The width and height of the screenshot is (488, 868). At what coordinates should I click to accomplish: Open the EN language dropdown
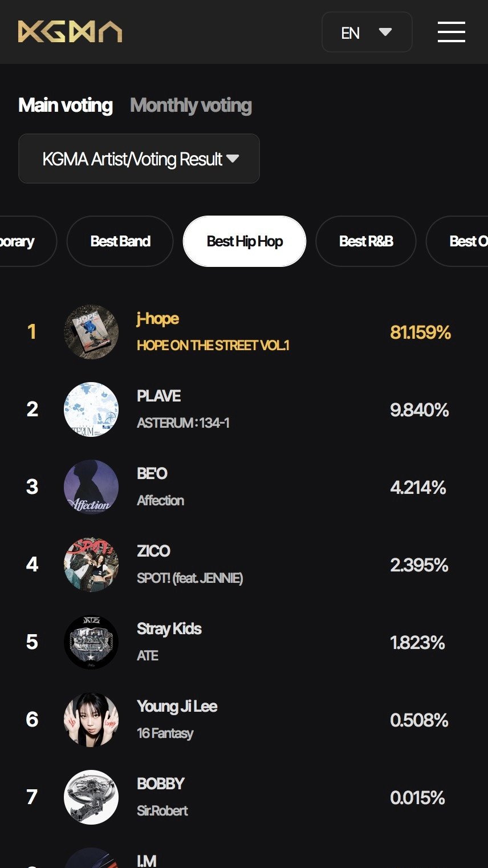point(367,32)
